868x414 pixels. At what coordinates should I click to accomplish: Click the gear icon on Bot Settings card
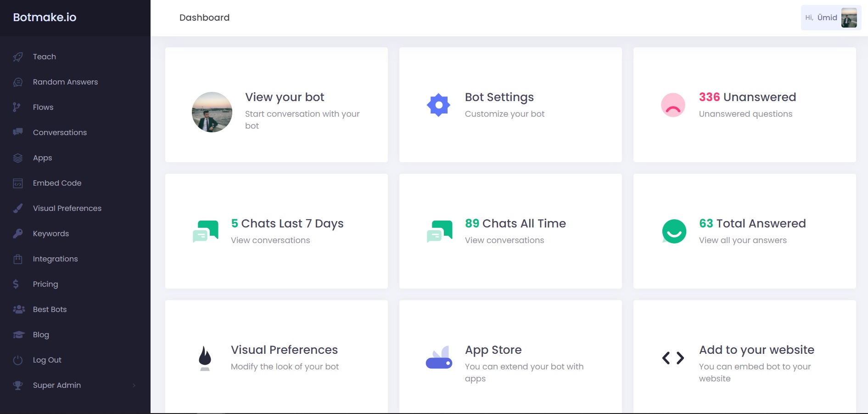pos(438,105)
